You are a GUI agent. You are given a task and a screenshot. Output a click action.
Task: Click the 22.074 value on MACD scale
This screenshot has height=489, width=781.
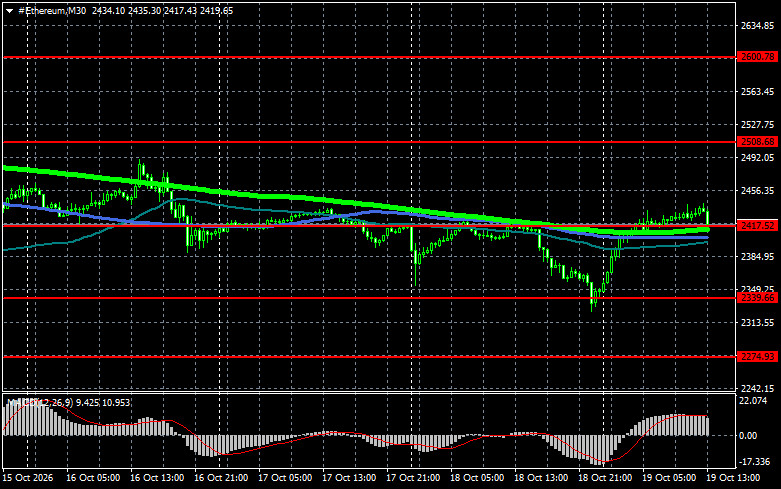tap(754, 401)
